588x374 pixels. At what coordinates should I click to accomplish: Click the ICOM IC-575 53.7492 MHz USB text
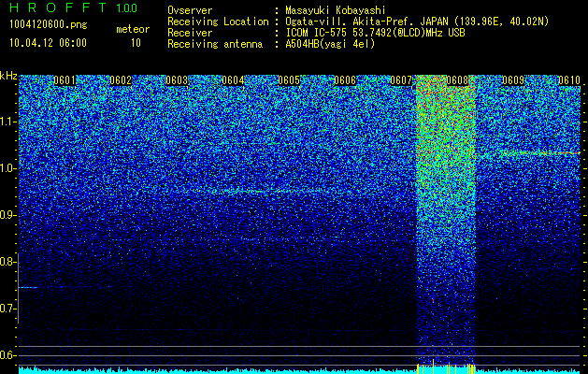click(375, 33)
